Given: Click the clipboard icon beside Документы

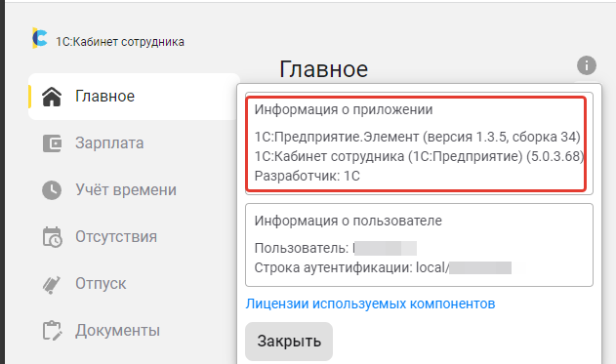Looking at the screenshot, I should pyautogui.click(x=52, y=331).
